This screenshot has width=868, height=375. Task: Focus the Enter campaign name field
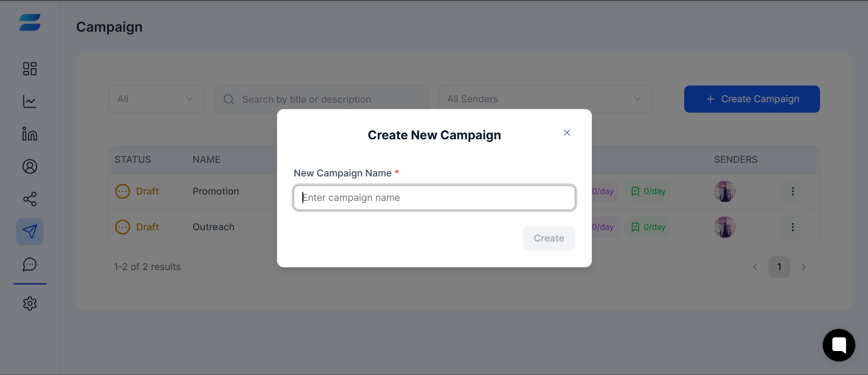coord(434,198)
